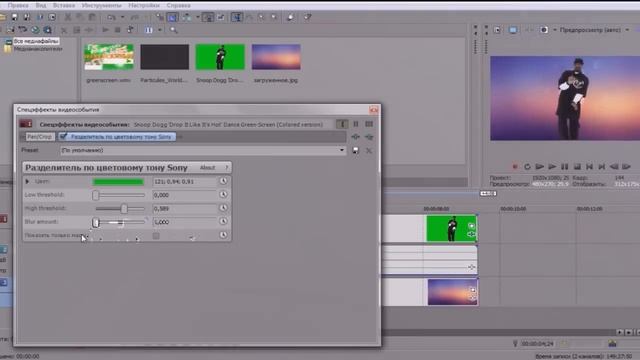Select the Particles_World media thumbnail

click(x=164, y=57)
